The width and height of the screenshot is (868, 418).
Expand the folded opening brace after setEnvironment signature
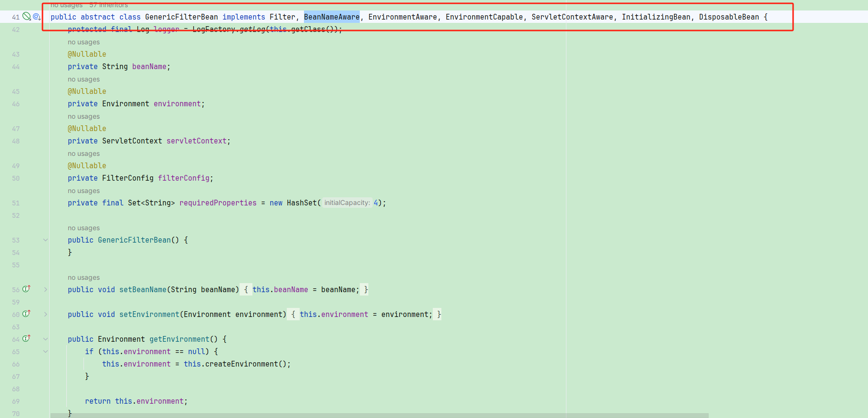click(x=293, y=315)
